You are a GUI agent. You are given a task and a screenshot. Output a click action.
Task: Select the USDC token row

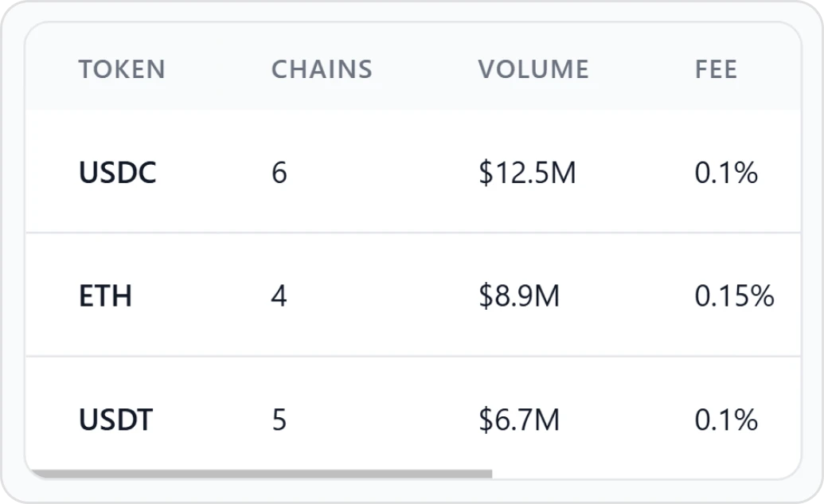[x=412, y=171]
